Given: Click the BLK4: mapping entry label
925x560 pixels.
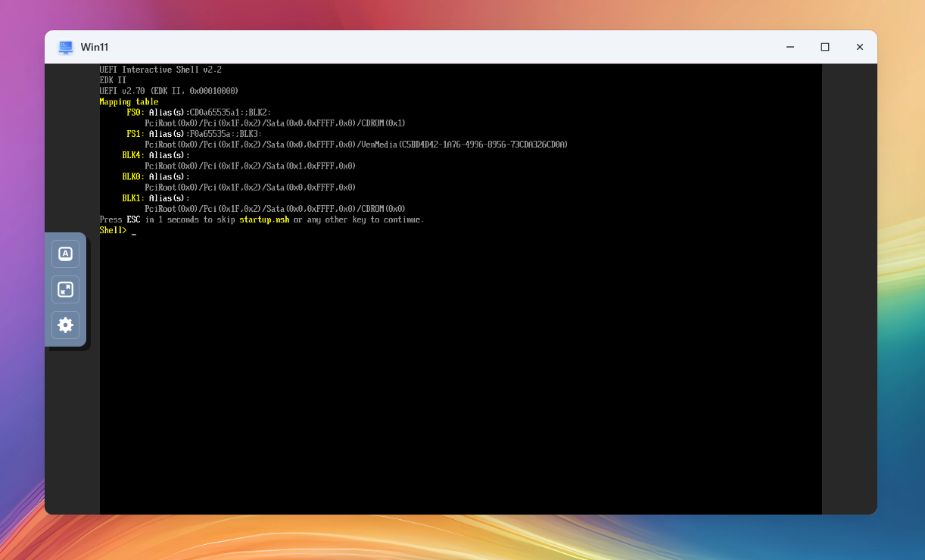Looking at the screenshot, I should coord(133,155).
